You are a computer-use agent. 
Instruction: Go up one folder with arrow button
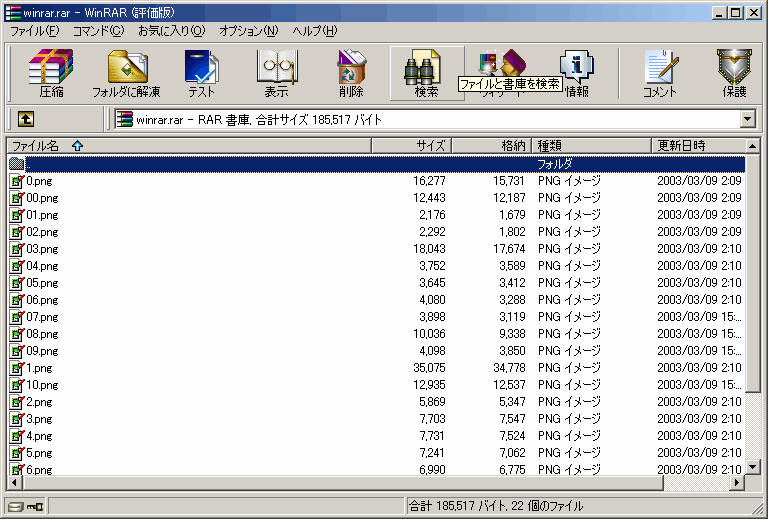[25, 119]
